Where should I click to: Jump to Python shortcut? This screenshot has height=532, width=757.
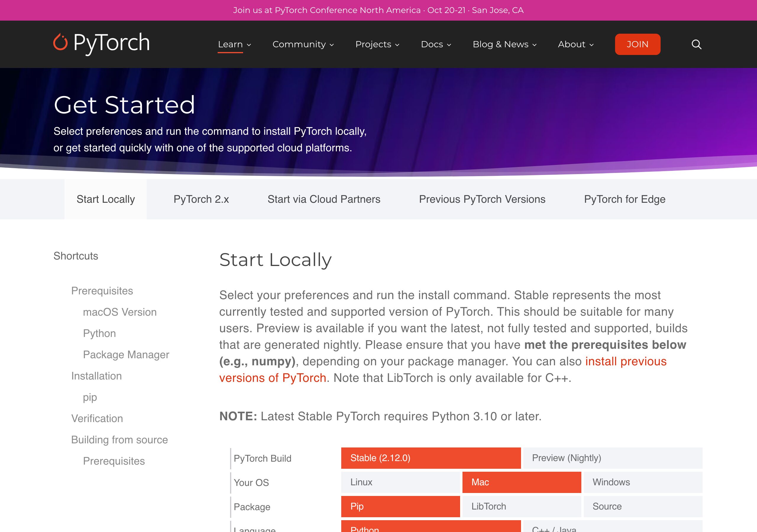pos(99,333)
